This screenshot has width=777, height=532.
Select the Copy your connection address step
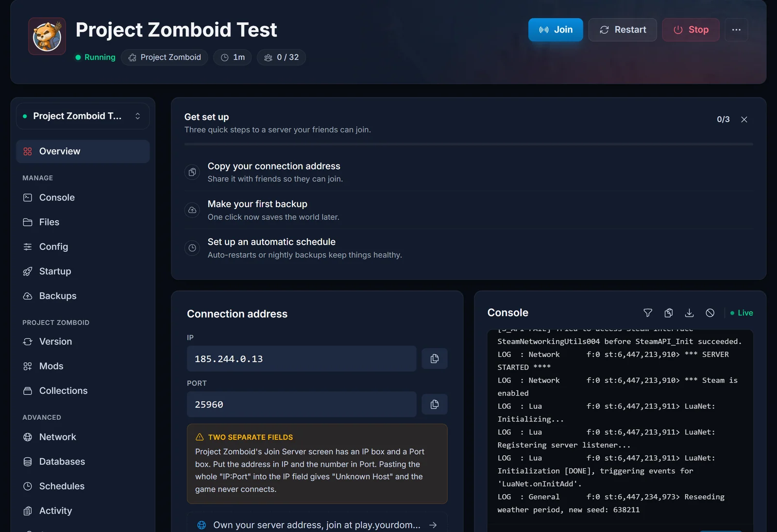tap(469, 172)
